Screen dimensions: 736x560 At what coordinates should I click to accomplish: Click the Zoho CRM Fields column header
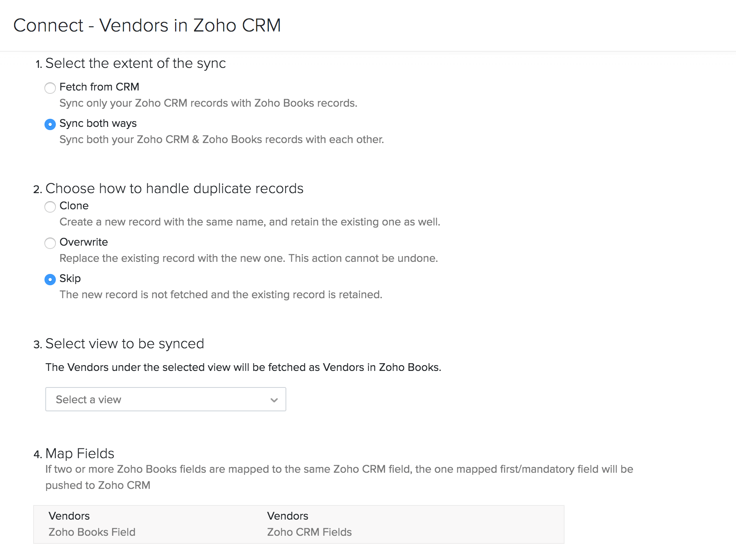pos(309,532)
